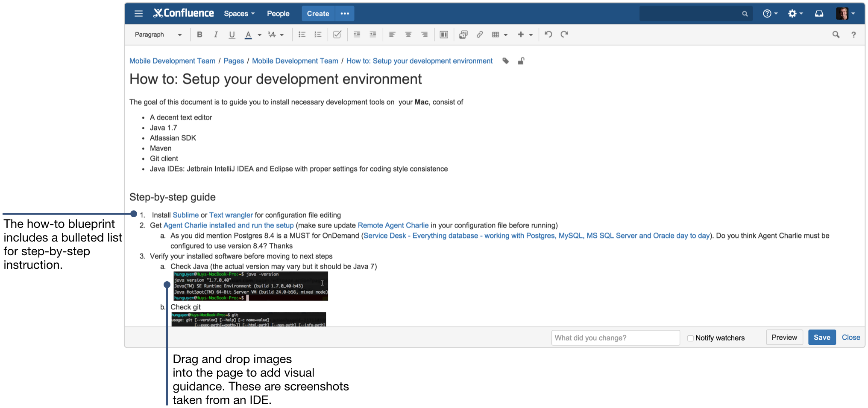
Task: Apply bold formatting
Action: tap(199, 35)
